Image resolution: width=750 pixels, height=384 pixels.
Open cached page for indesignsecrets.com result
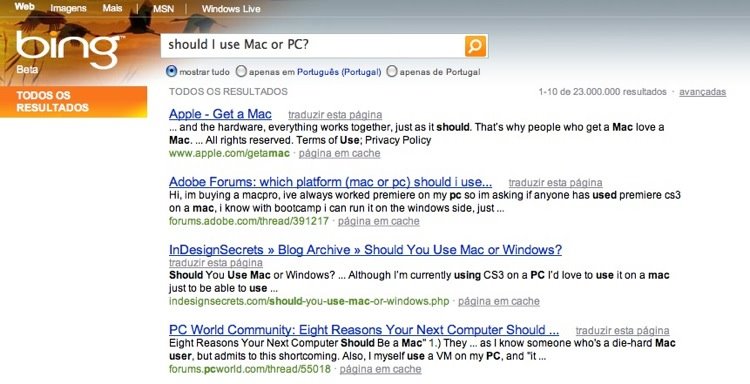pyautogui.click(x=499, y=301)
